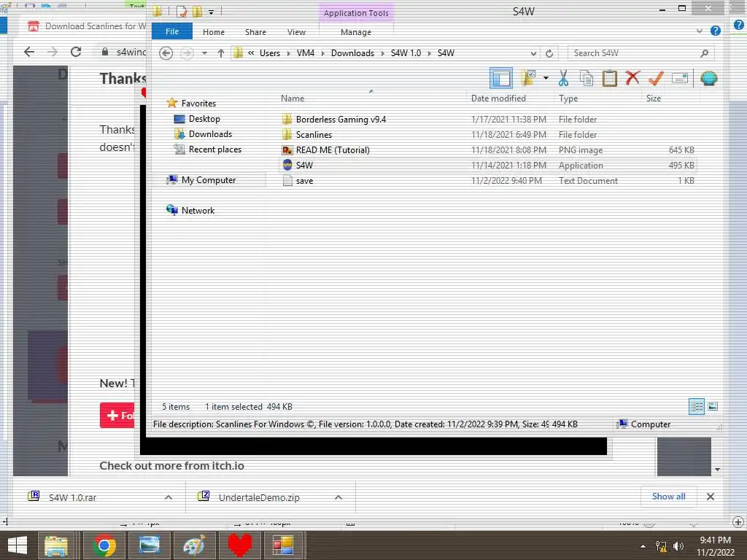
Task: Sort by the Size column header
Action: [x=653, y=98]
